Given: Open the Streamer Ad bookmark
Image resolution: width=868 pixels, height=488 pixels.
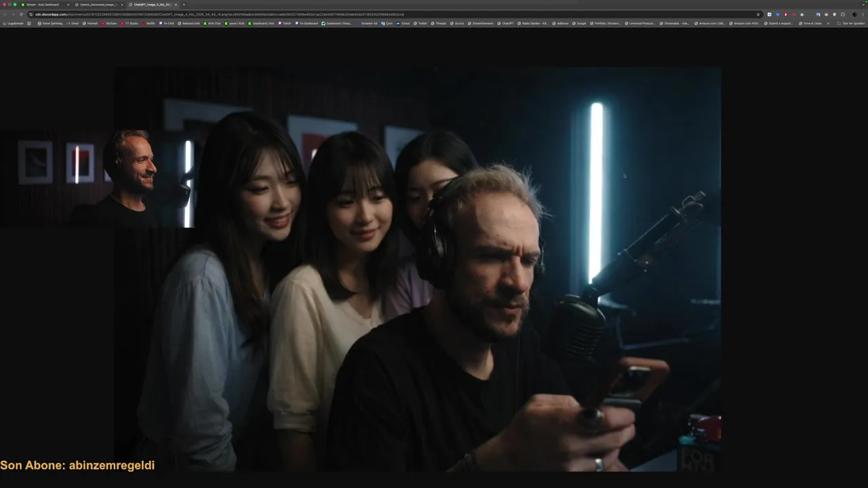Looking at the screenshot, I should click(367, 23).
